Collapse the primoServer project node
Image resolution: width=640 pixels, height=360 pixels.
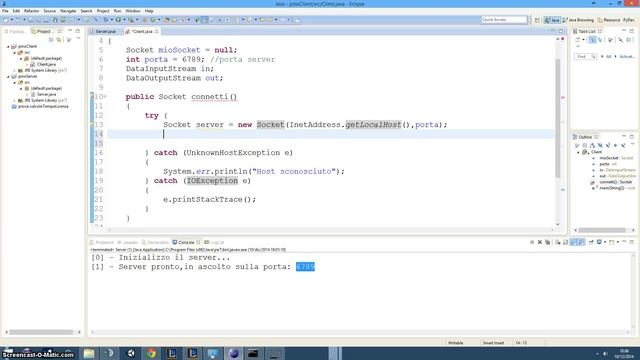(8, 76)
